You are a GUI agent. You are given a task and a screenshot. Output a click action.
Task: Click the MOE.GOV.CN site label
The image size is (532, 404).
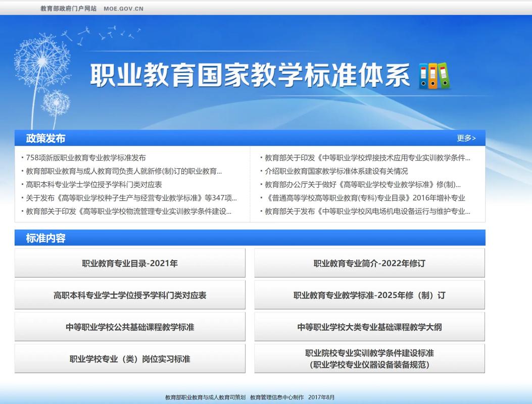click(x=123, y=8)
